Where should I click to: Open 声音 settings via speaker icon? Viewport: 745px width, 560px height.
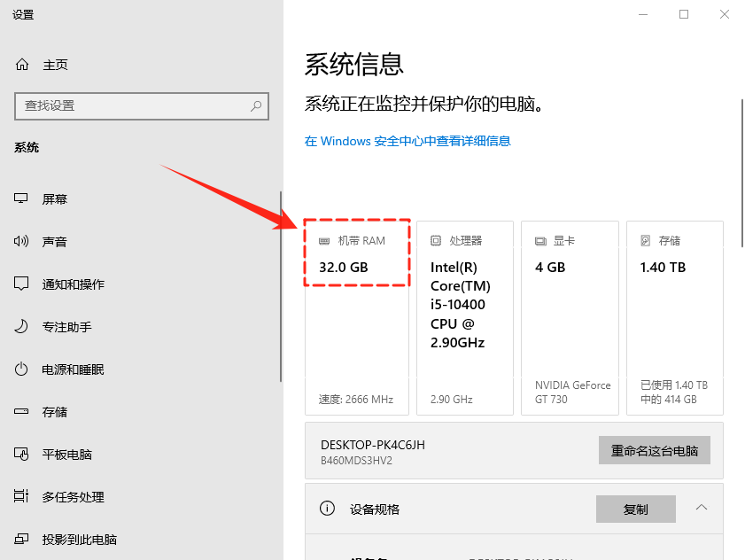tap(20, 241)
